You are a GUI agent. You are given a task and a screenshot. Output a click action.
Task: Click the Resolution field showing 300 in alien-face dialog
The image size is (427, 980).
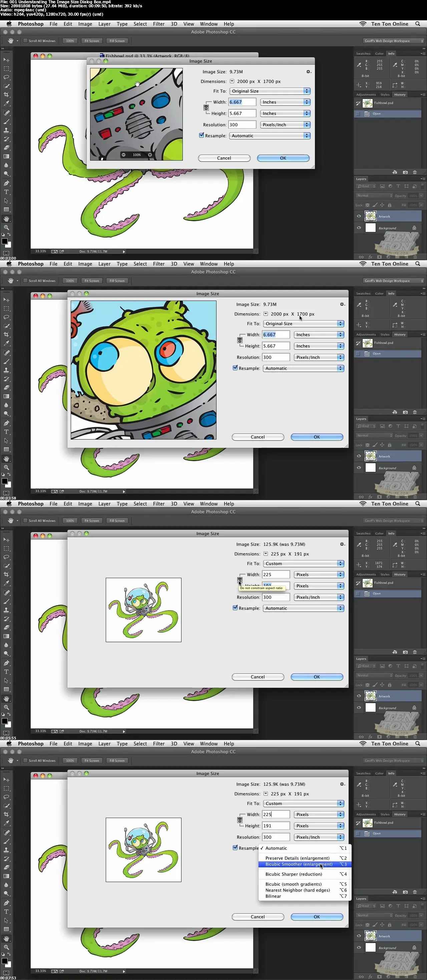276,357
